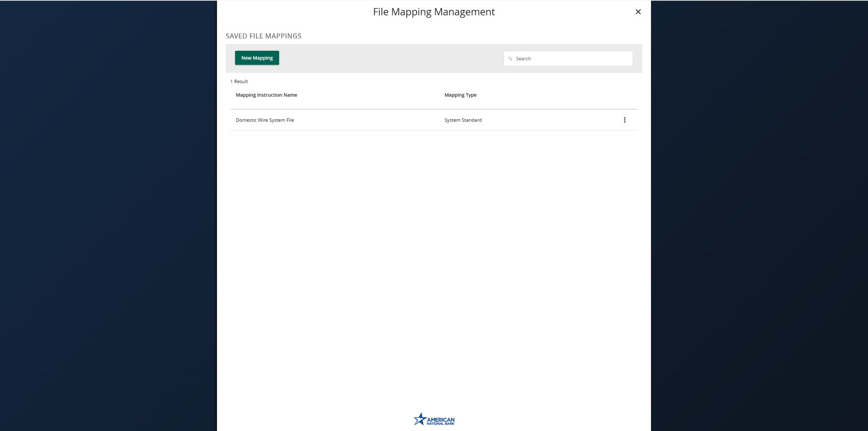Click the bank logo at the bottom
This screenshot has width=868, height=431.
pos(434,419)
